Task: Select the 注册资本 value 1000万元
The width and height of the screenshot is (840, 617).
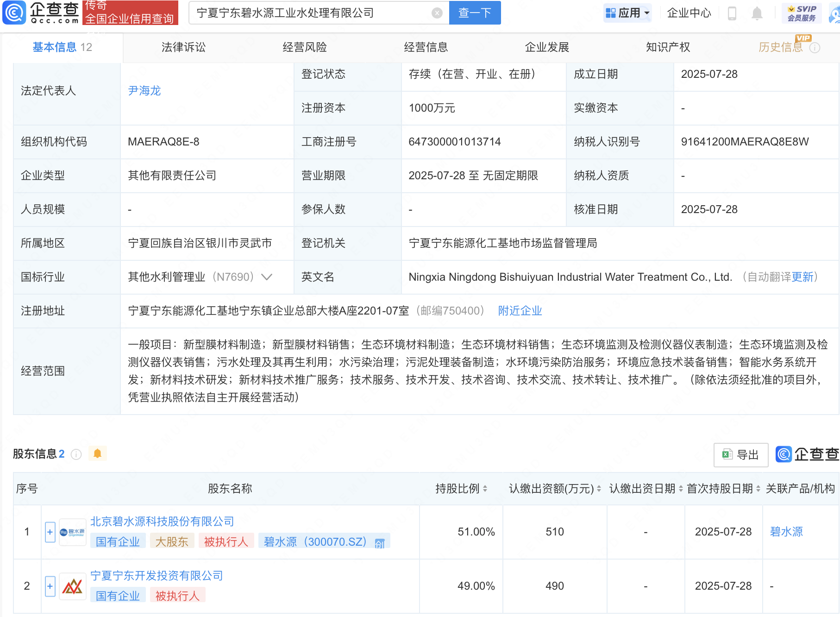Action: point(432,108)
